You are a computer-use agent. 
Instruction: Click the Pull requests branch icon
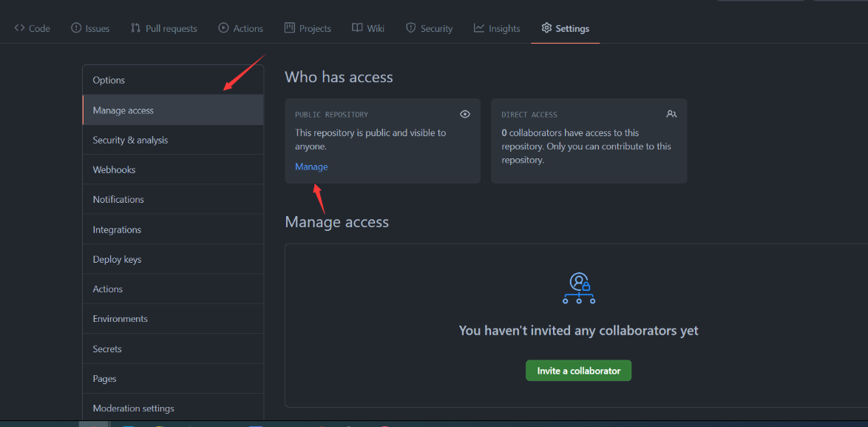135,27
